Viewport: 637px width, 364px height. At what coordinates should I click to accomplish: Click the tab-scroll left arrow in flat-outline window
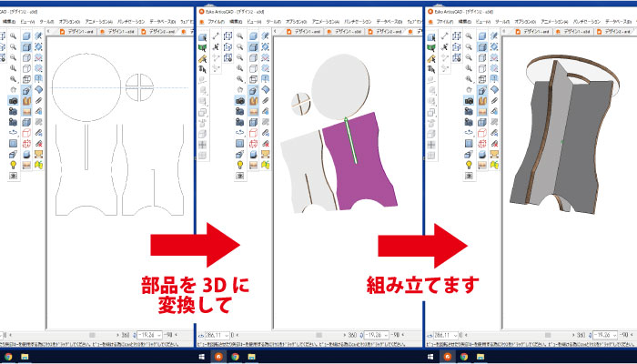click(49, 31)
